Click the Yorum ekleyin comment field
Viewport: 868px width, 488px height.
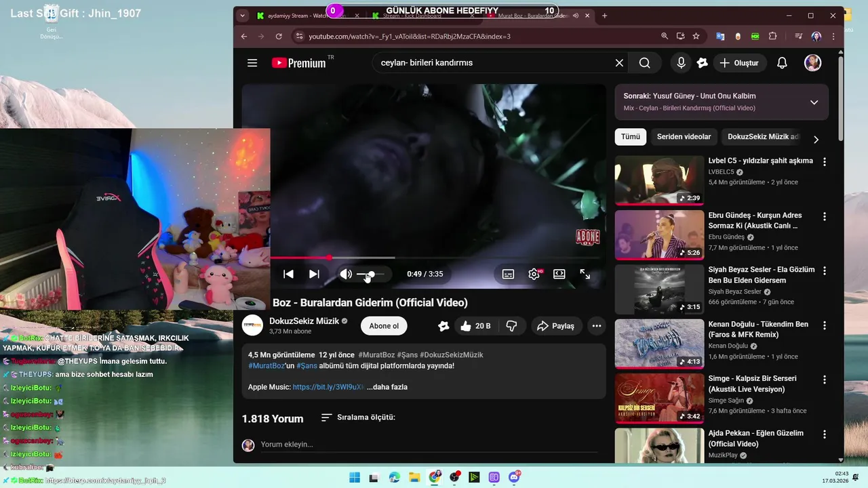tap(429, 445)
